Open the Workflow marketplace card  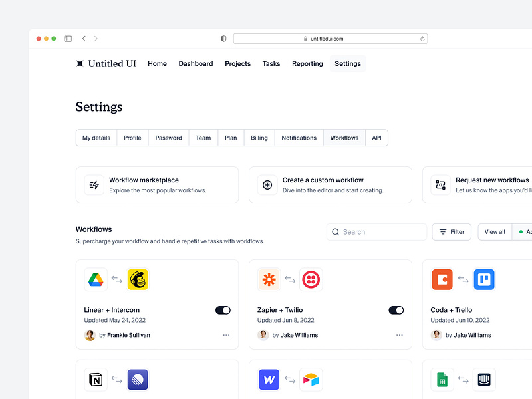coord(157,184)
